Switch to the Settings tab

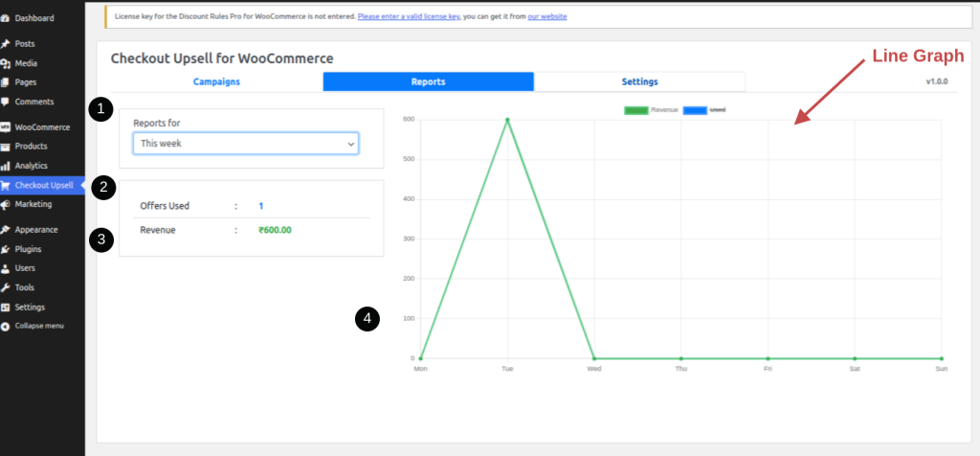pos(639,82)
